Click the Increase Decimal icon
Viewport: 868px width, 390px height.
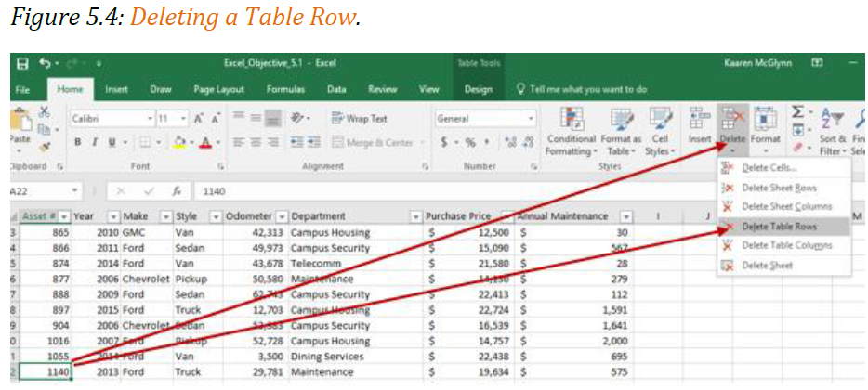510,143
